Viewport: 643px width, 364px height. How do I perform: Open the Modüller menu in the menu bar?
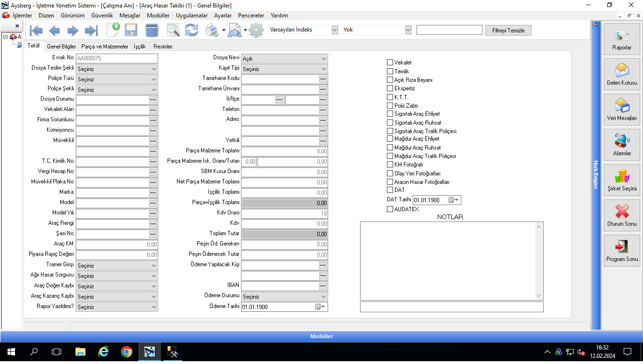pyautogui.click(x=158, y=16)
